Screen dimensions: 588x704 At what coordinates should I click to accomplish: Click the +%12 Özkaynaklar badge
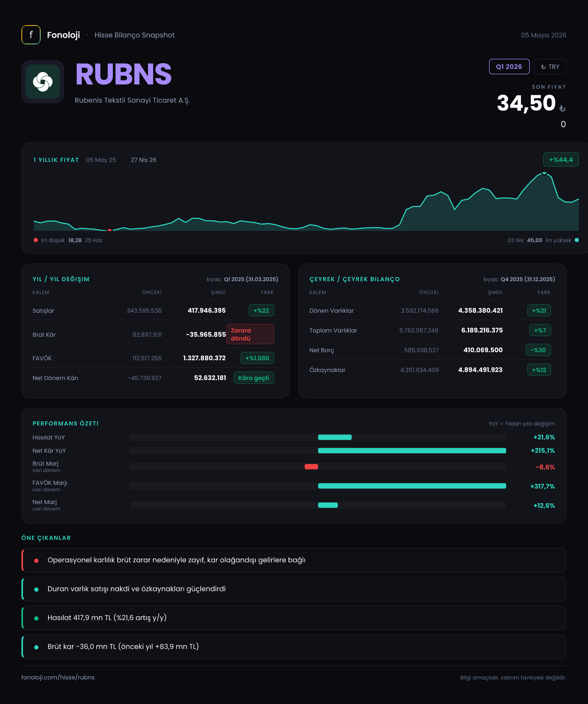pos(539,370)
